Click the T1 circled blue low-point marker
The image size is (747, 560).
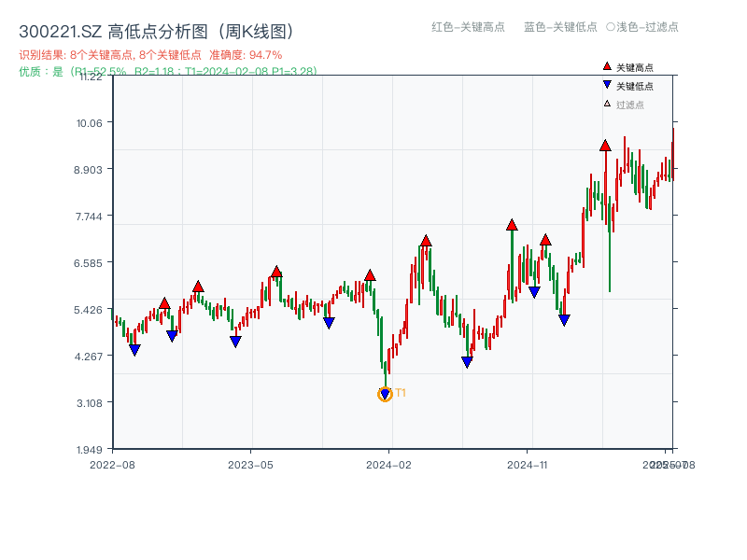385,394
